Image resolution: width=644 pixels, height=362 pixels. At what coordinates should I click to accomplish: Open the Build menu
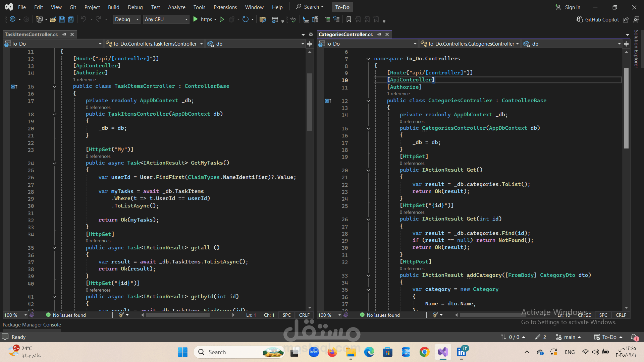point(113,7)
